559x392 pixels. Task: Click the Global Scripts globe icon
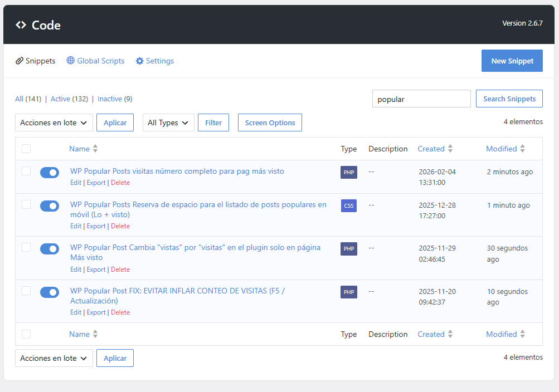[71, 61]
